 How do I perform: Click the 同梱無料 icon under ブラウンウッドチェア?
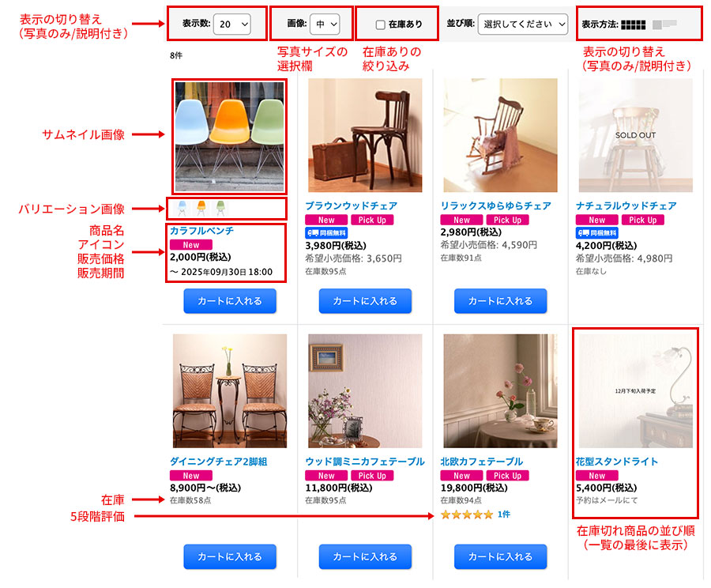tap(326, 232)
